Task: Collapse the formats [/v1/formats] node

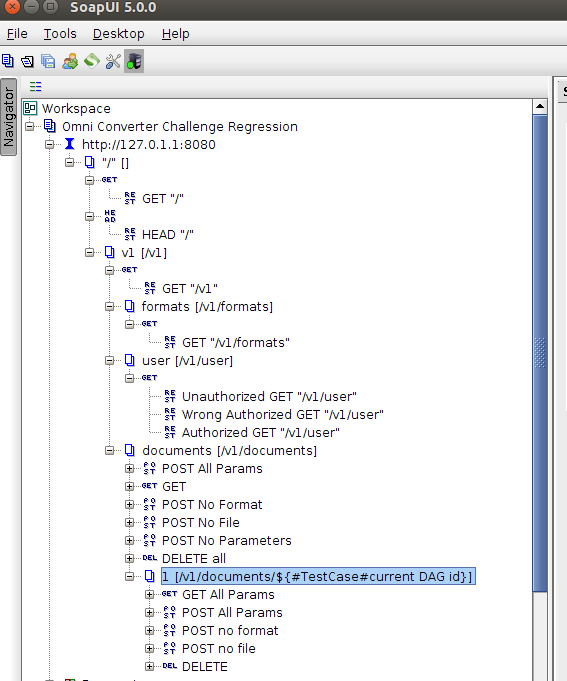Action: tap(109, 307)
